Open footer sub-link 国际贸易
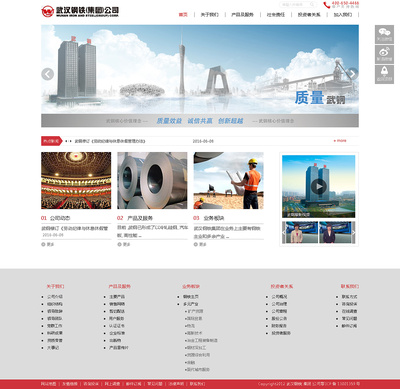Viewport: 400px width, 389px height. coord(193,318)
